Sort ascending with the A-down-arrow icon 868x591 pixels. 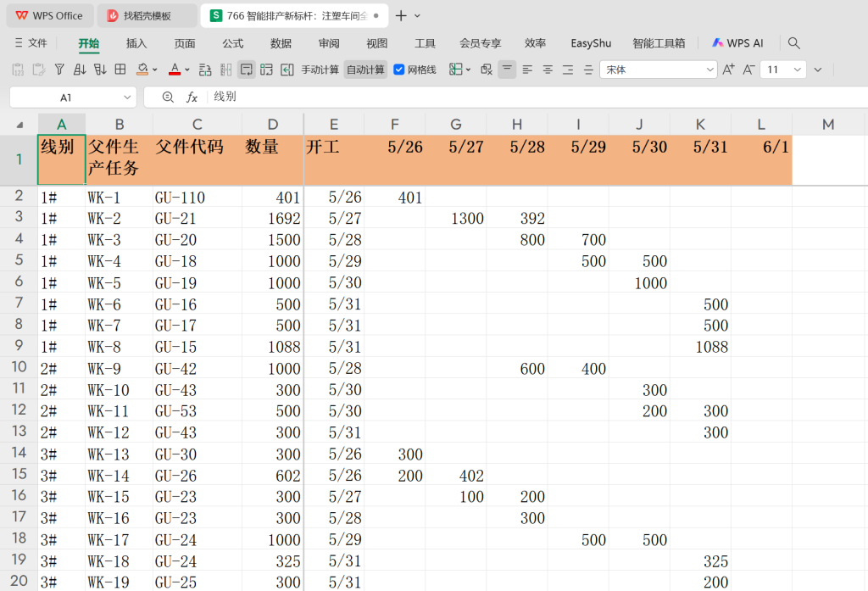pos(80,70)
